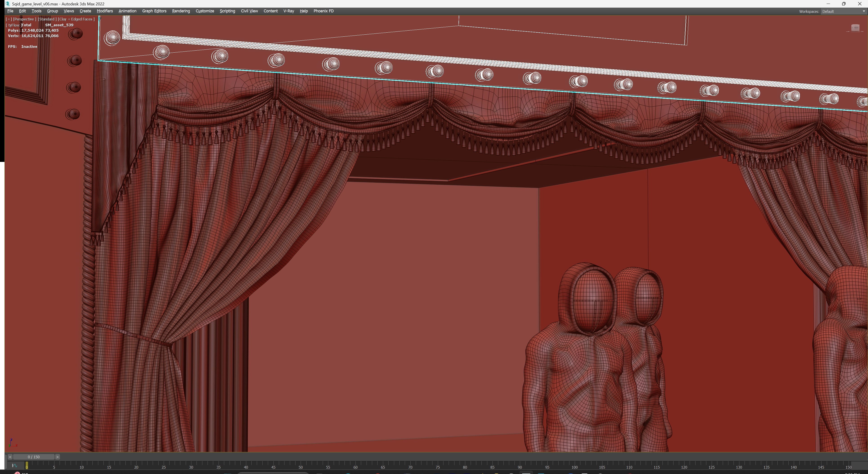Click the 3ds Max application logo icon

tap(7, 4)
